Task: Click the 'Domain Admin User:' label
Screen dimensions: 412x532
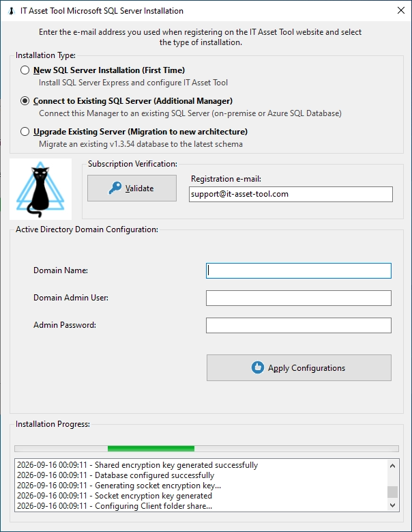Action: 71,298
